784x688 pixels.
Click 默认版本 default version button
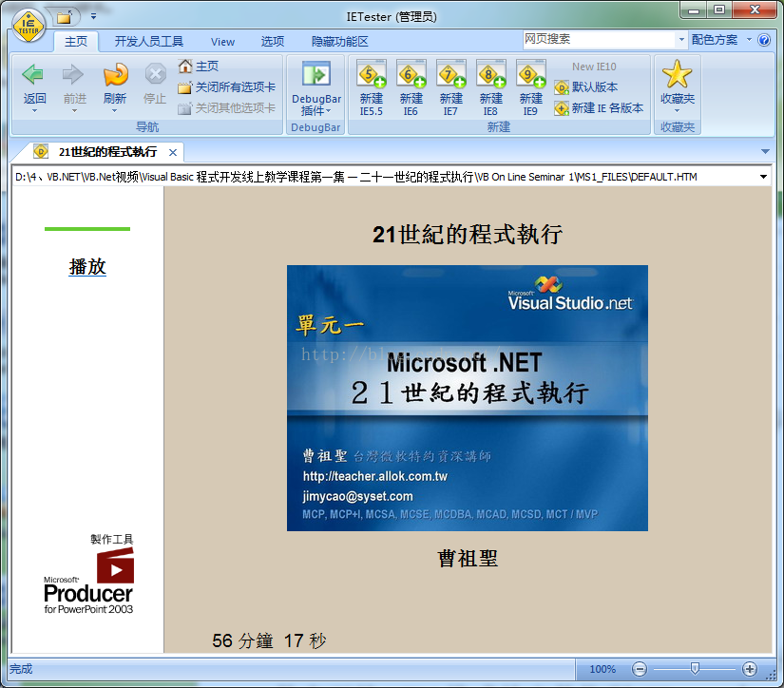[586, 87]
